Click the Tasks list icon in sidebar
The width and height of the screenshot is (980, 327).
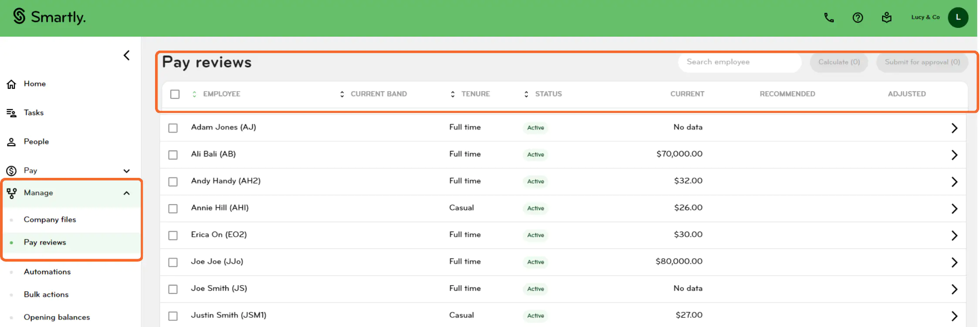[x=12, y=113]
